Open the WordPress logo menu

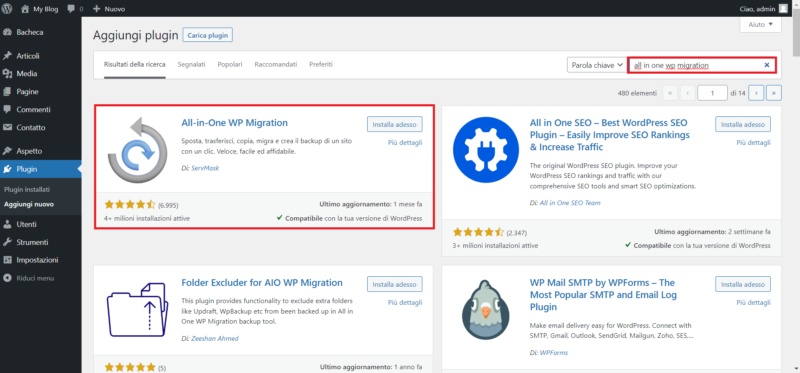7,9
